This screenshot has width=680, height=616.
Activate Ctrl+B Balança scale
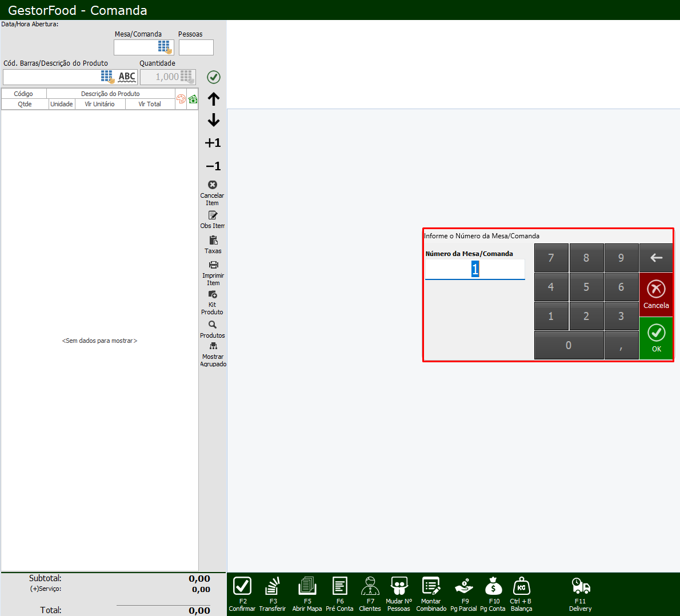tap(521, 587)
